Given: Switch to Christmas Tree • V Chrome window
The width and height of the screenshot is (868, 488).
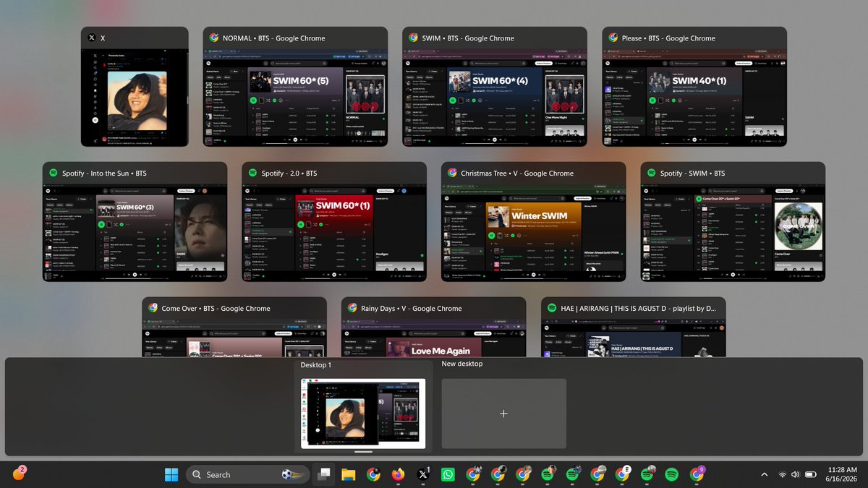Looking at the screenshot, I should click(x=534, y=221).
